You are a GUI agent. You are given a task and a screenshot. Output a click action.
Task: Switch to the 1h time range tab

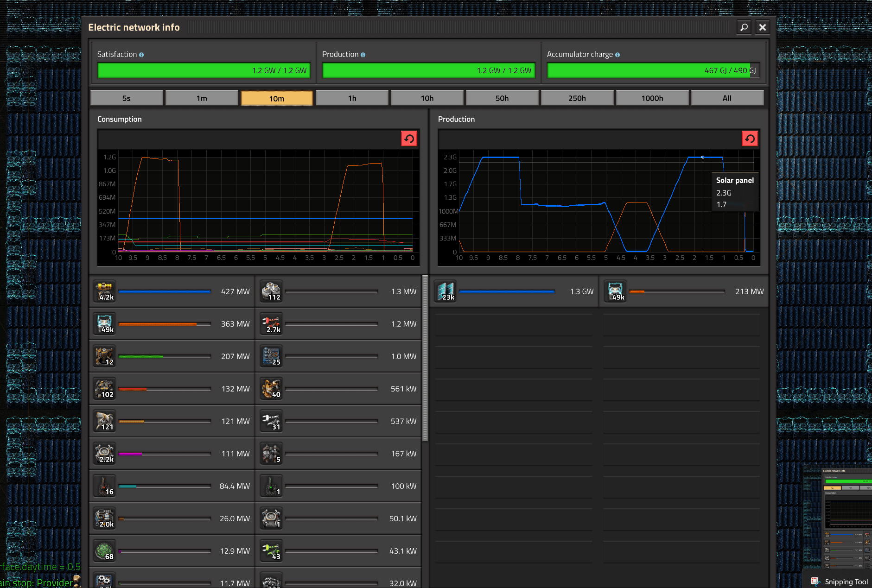point(352,98)
